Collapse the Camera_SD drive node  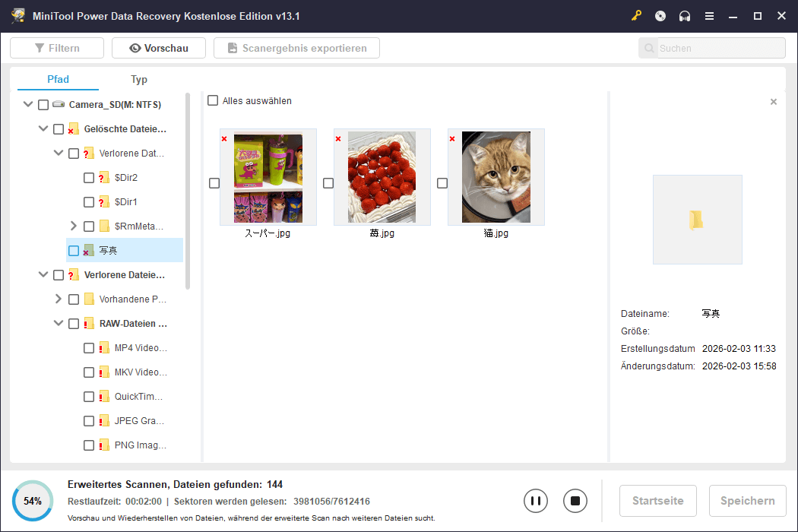point(28,104)
